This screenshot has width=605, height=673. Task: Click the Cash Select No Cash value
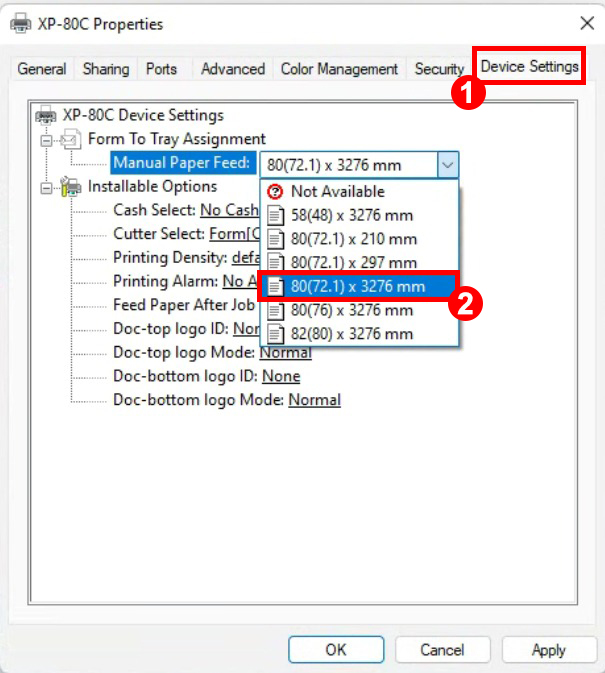[230, 210]
